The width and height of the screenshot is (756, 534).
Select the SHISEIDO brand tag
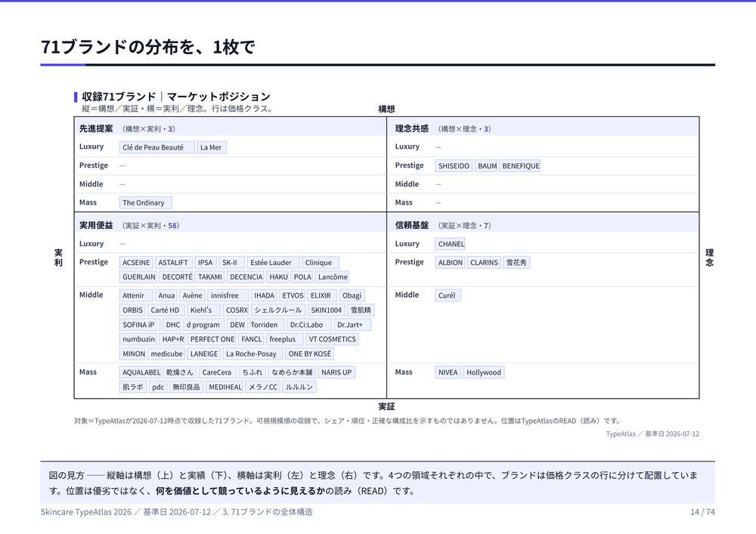pyautogui.click(x=454, y=165)
